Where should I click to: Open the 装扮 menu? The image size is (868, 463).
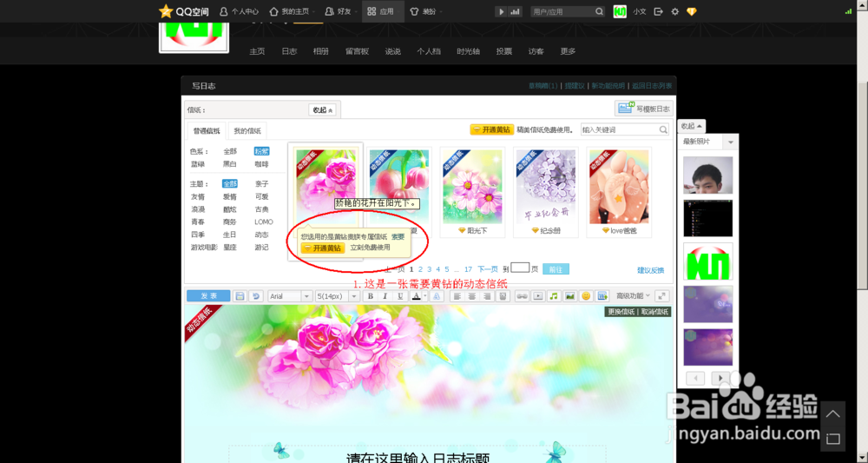(x=425, y=11)
